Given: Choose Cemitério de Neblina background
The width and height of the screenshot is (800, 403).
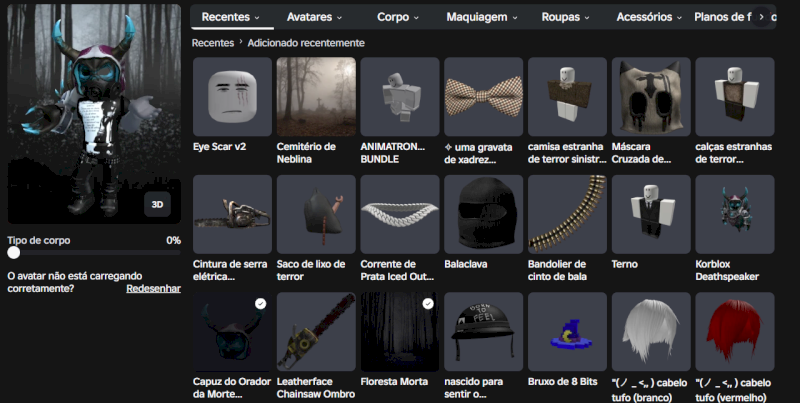Looking at the screenshot, I should tap(316, 97).
